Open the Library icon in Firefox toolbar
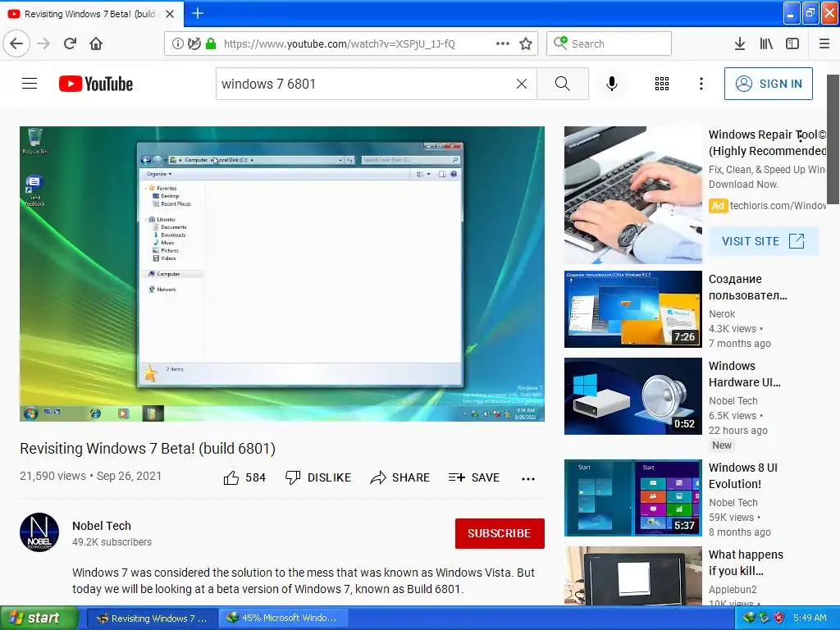This screenshot has height=630, width=840. coord(766,43)
